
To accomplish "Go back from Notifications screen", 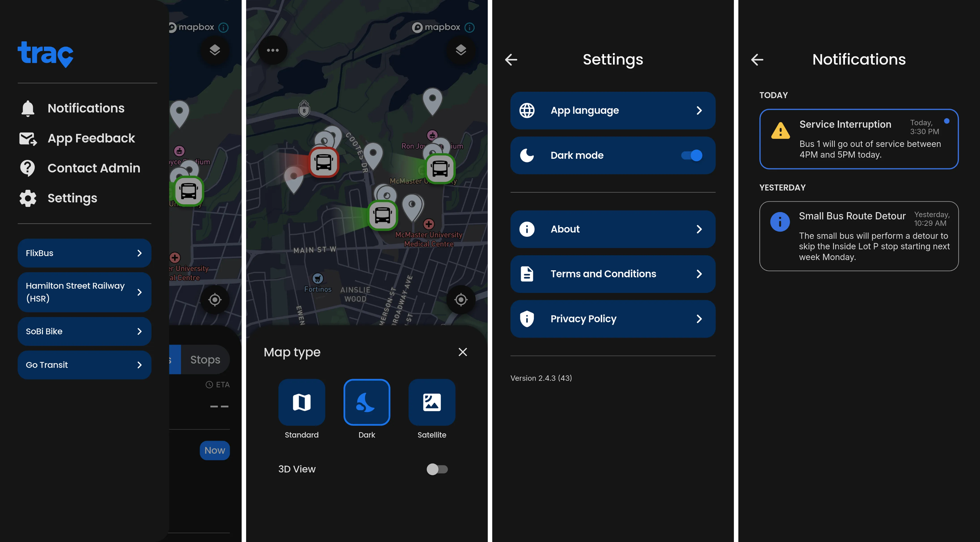I will click(x=757, y=60).
